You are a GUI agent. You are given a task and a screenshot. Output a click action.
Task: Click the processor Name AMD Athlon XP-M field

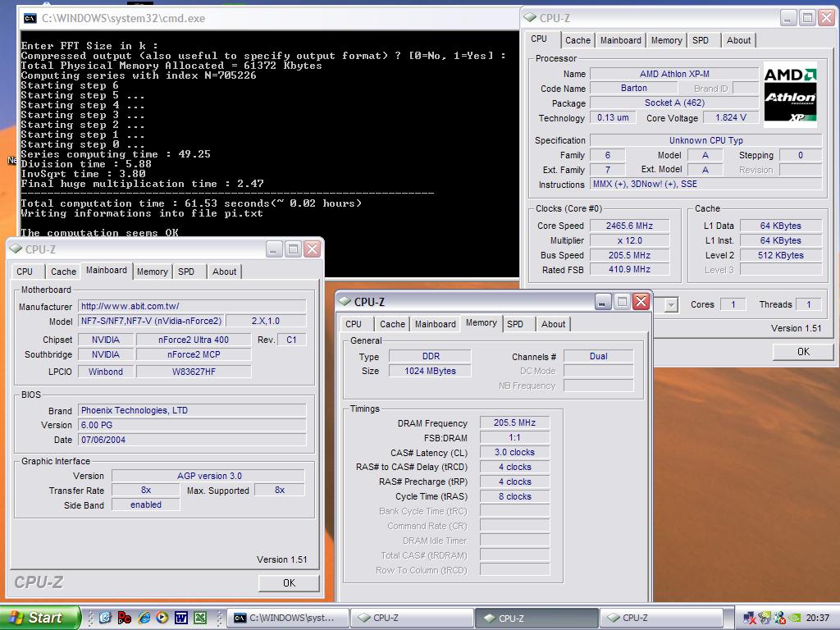(x=674, y=74)
